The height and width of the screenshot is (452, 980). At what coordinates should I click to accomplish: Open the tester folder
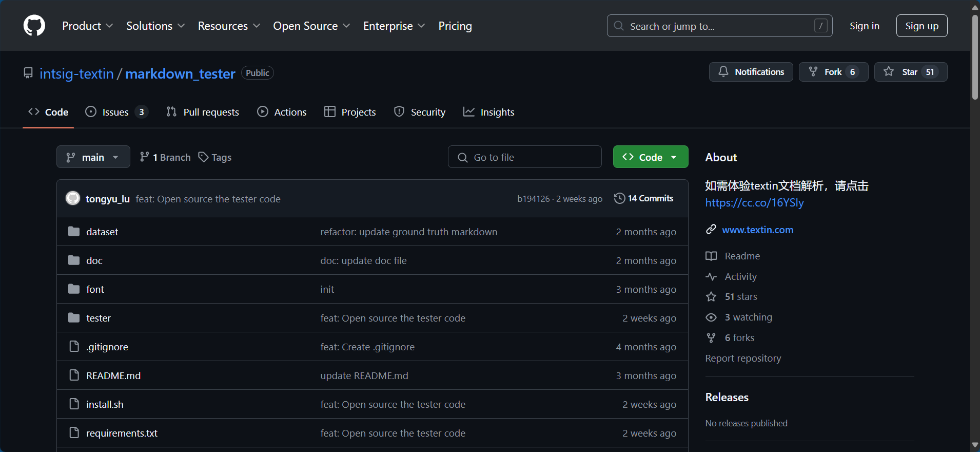[x=99, y=318]
